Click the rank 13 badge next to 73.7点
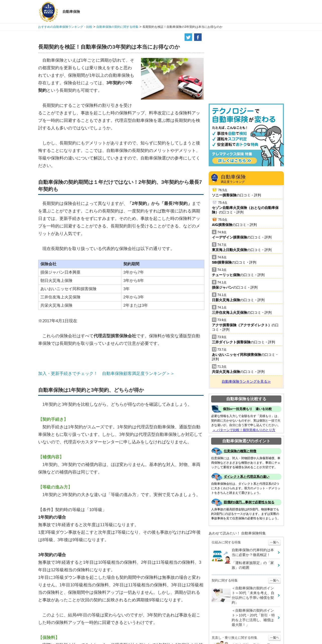Viewport: 322px width, 644px height. [214, 349]
